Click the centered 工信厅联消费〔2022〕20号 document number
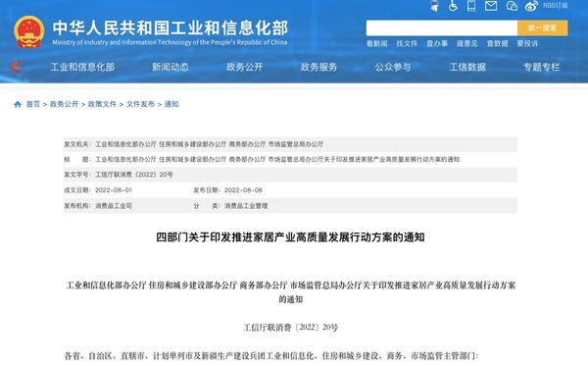This screenshot has width=588, height=366. pos(291,328)
